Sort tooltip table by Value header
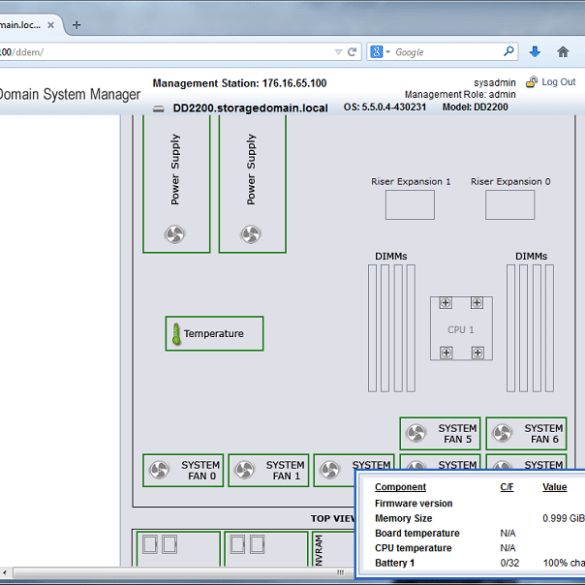Screen dimensions: 585x585 point(554,487)
